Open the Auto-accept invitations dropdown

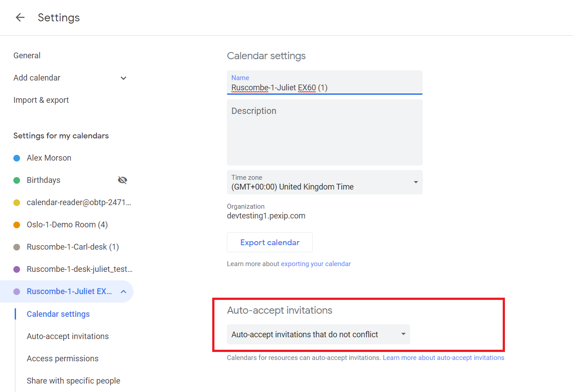[x=318, y=335]
